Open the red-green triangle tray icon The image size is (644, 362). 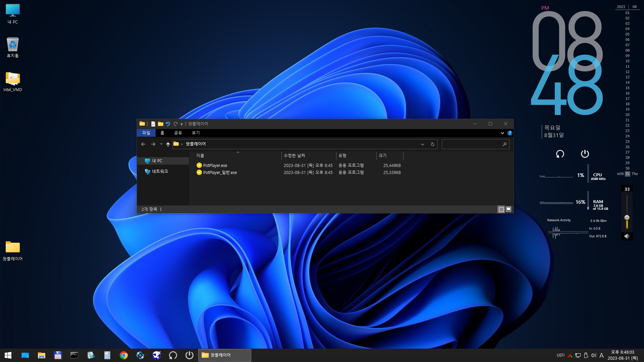(570, 355)
